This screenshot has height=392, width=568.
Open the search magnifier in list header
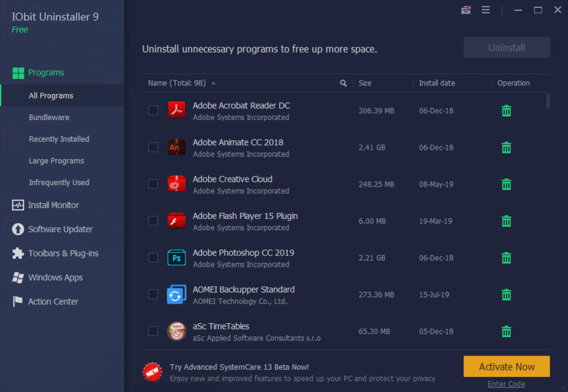343,83
